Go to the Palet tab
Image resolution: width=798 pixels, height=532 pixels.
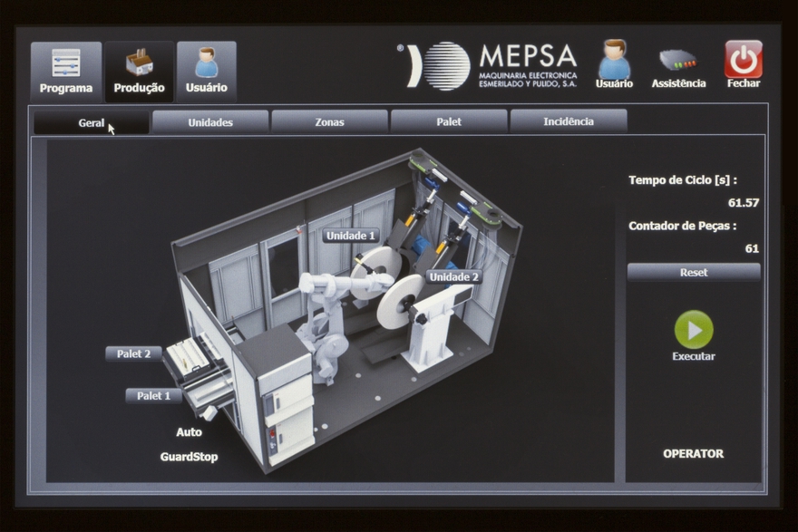click(449, 122)
